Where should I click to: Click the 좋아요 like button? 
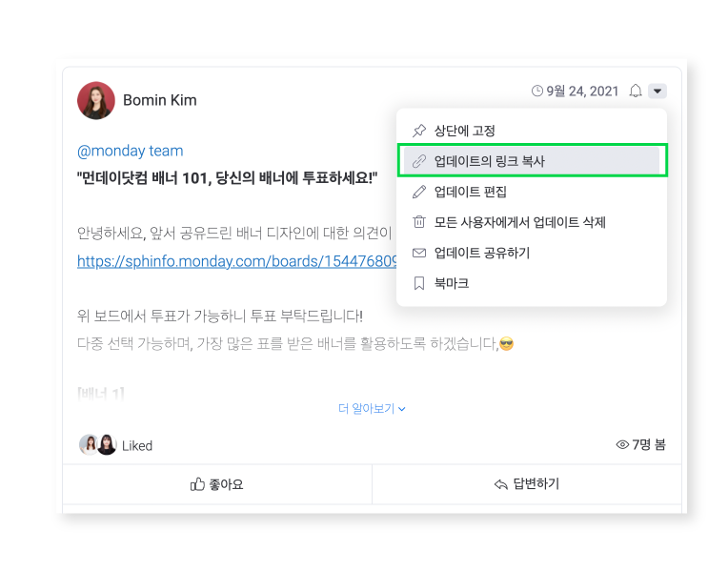tap(217, 484)
